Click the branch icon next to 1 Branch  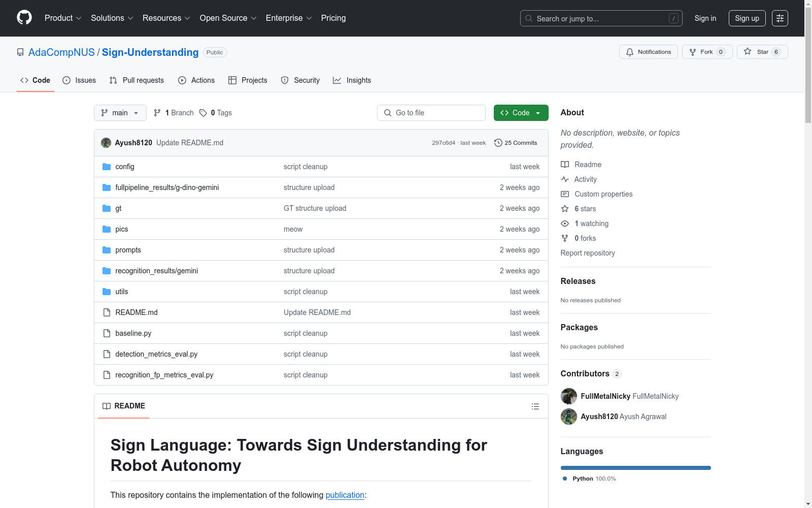pyautogui.click(x=157, y=113)
